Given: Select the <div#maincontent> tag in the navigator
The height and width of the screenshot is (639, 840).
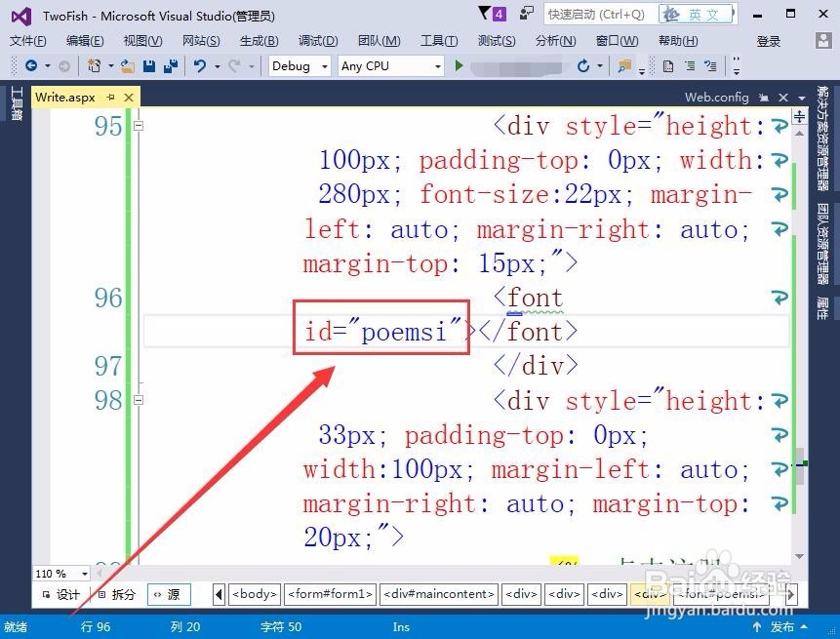Looking at the screenshot, I should 439,594.
